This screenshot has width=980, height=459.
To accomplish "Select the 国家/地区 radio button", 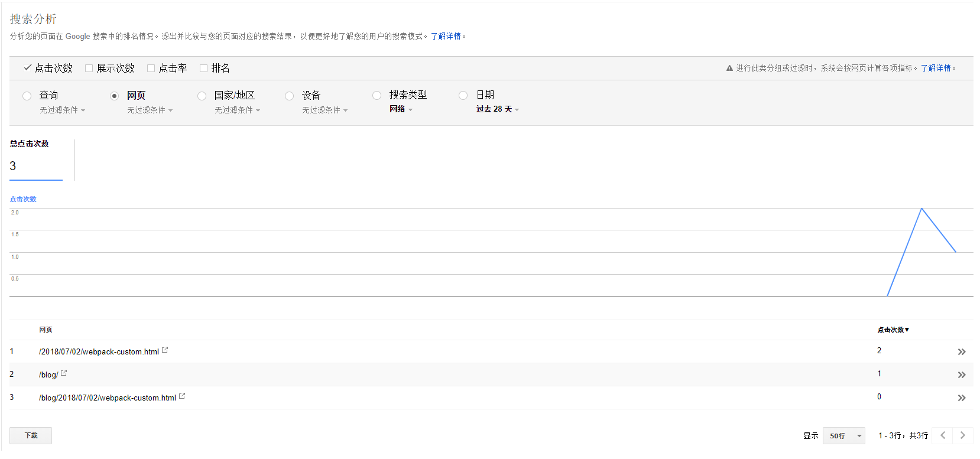I will [x=202, y=96].
